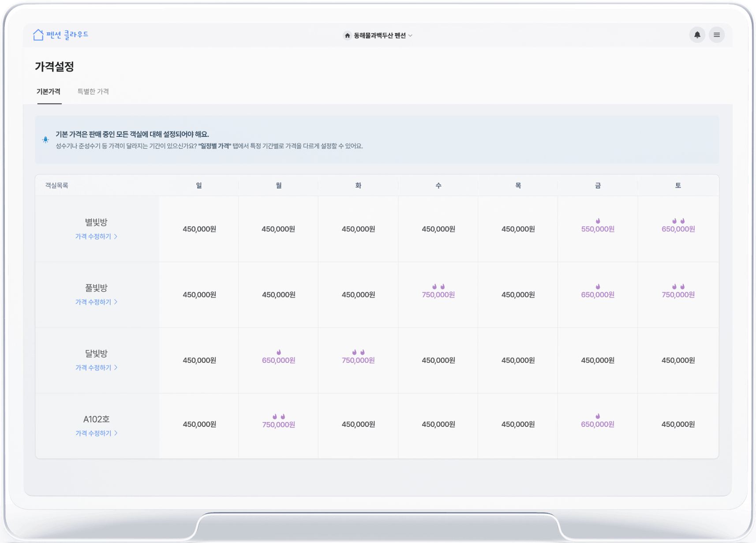Screen dimensions: 756x543
Task: Select A102호 Friday price 650,000원
Action: (598, 424)
